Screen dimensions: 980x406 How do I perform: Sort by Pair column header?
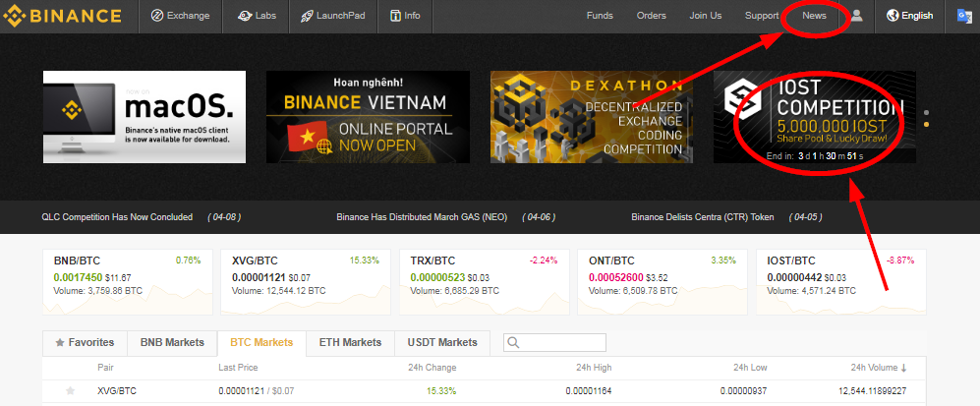[x=105, y=368]
